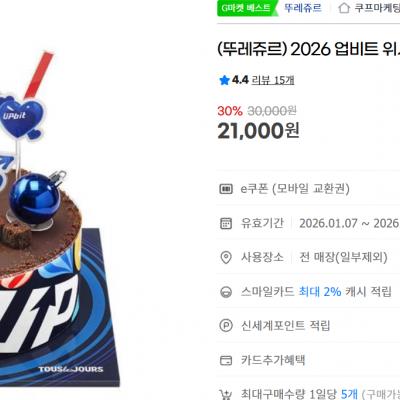Click the location pin icon by 사용장소
The image size is (400, 400).
point(226,257)
